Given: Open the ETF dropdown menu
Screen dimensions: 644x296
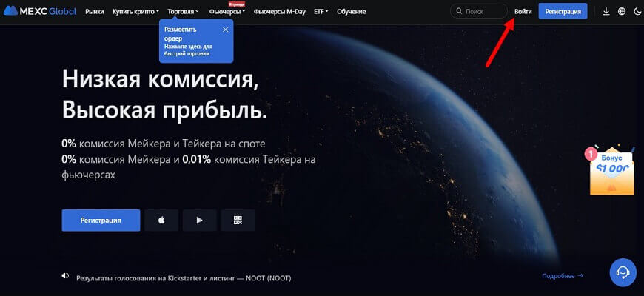Looking at the screenshot, I should click(x=321, y=12).
